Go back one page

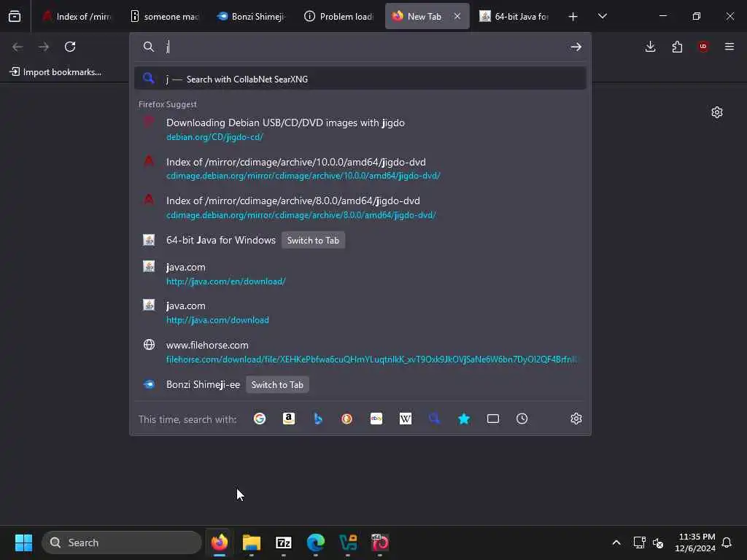(18, 47)
